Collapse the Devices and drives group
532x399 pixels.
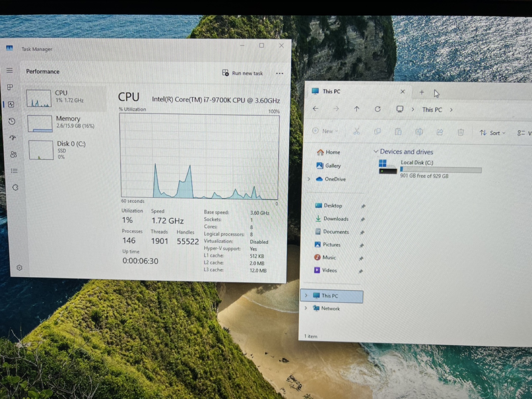376,151
